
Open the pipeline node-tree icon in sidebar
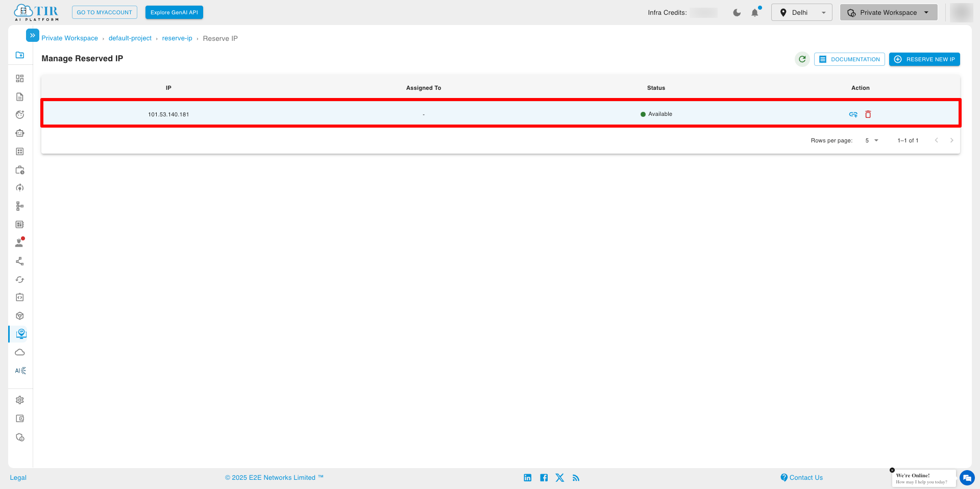coord(20,206)
